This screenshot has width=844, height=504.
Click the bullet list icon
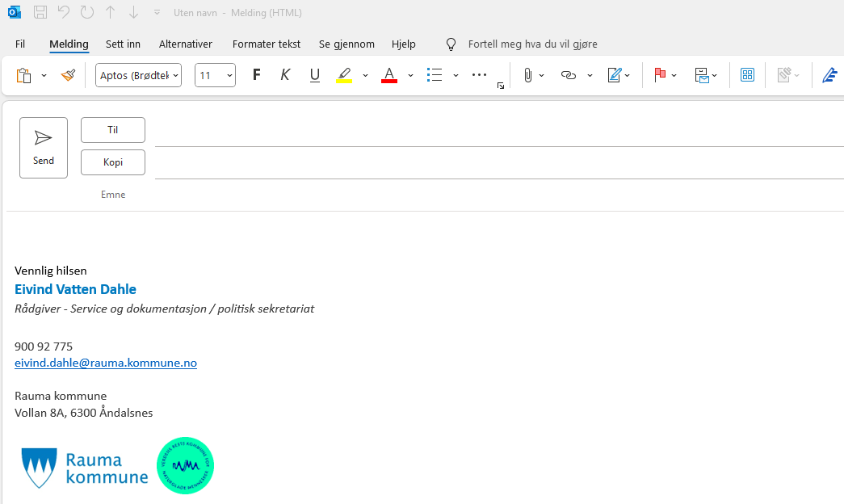pyautogui.click(x=435, y=75)
